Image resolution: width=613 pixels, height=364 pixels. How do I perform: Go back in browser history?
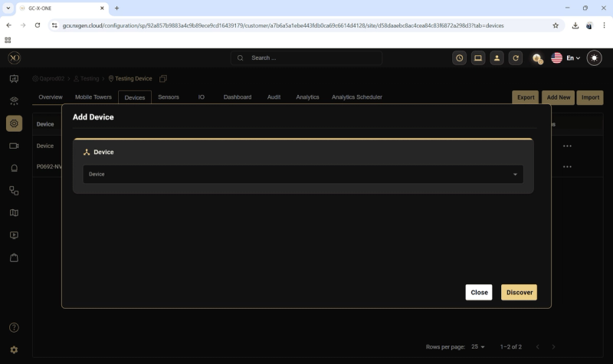(x=8, y=25)
